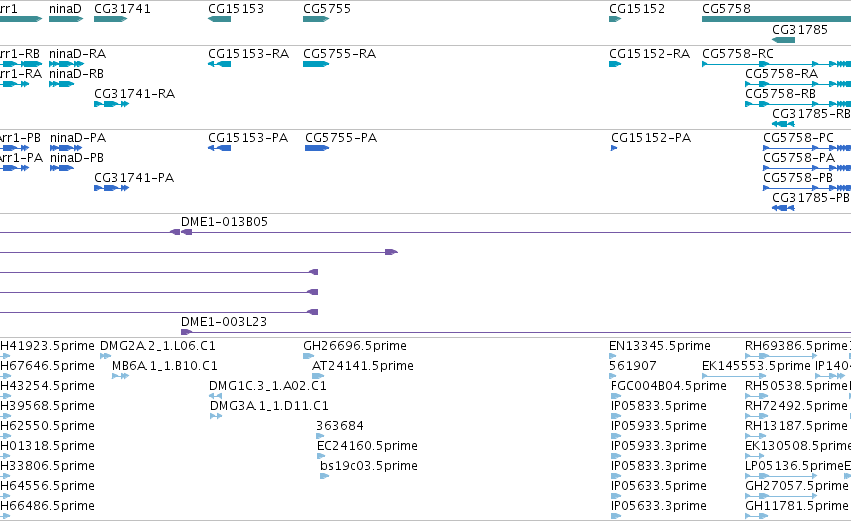
Task: Click the CG5758-PB protein label
Action: click(798, 178)
